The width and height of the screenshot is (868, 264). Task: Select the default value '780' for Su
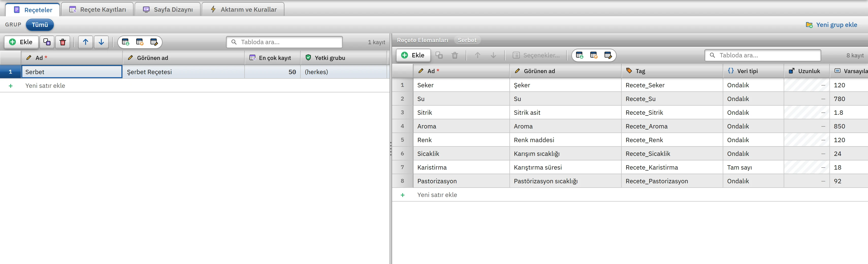tap(848, 99)
